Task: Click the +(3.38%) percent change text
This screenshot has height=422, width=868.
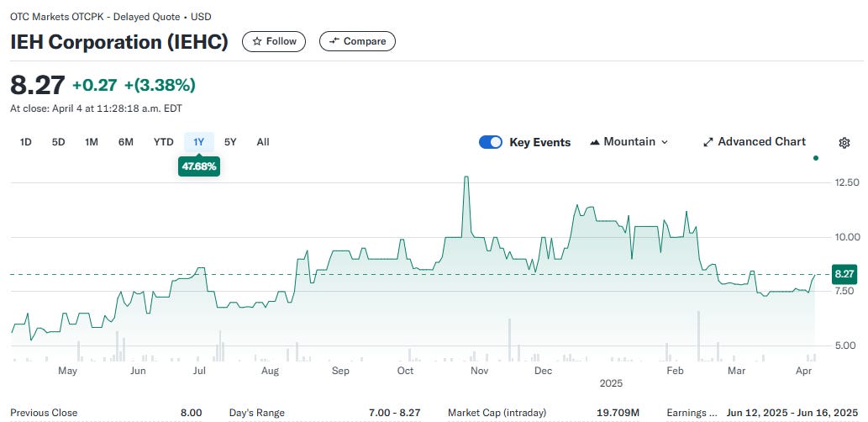Action: [160, 85]
